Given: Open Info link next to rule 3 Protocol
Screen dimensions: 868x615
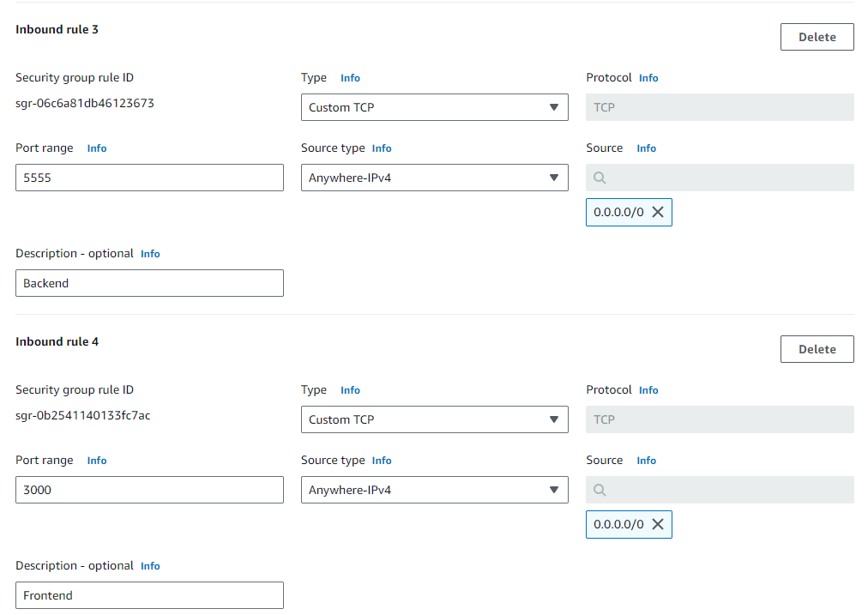Looking at the screenshot, I should (x=648, y=78).
